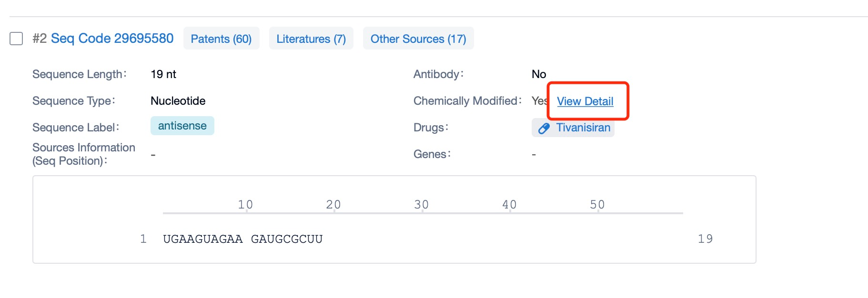Click the pill icon beside Tivanisiran
Screen dimensions: 868x298
[x=544, y=129]
